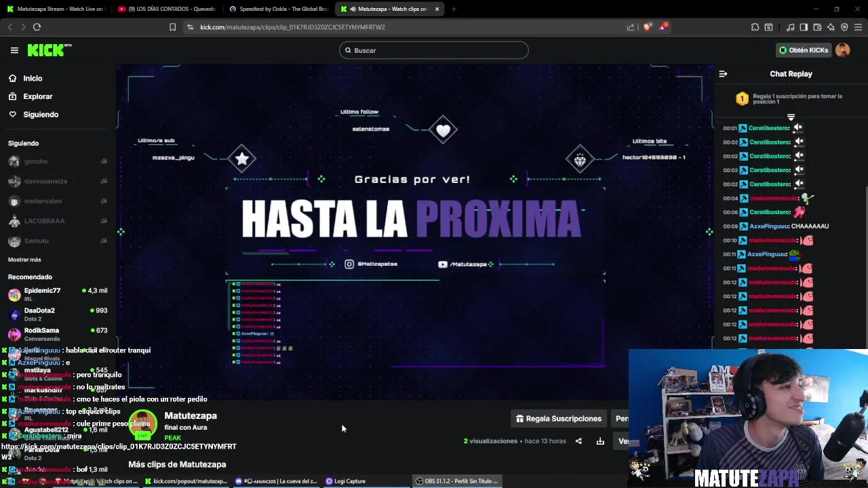868x488 pixels.
Task: Focus the Buscar search field
Action: [434, 50]
